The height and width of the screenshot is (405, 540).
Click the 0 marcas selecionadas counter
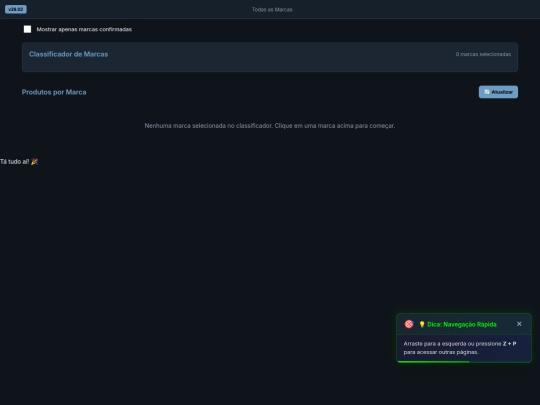[483, 54]
